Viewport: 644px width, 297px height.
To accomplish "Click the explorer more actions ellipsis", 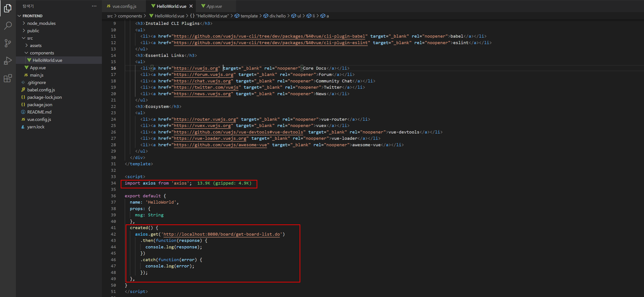I will [94, 6].
